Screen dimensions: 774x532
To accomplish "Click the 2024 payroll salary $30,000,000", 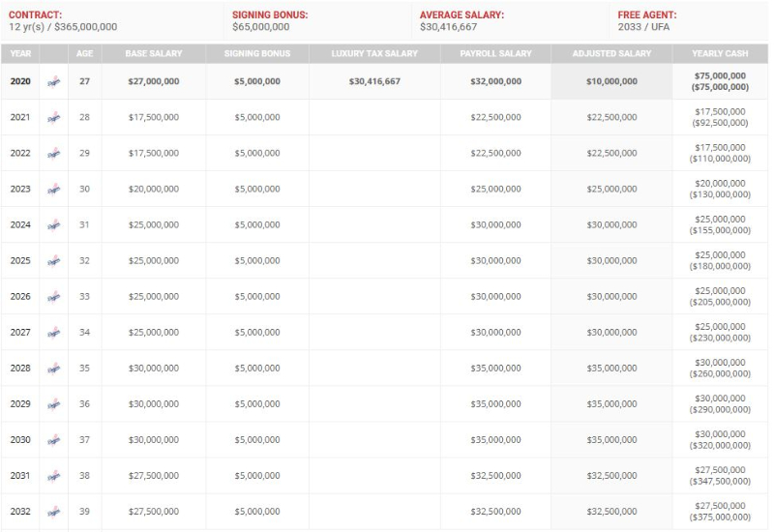I will click(495, 224).
